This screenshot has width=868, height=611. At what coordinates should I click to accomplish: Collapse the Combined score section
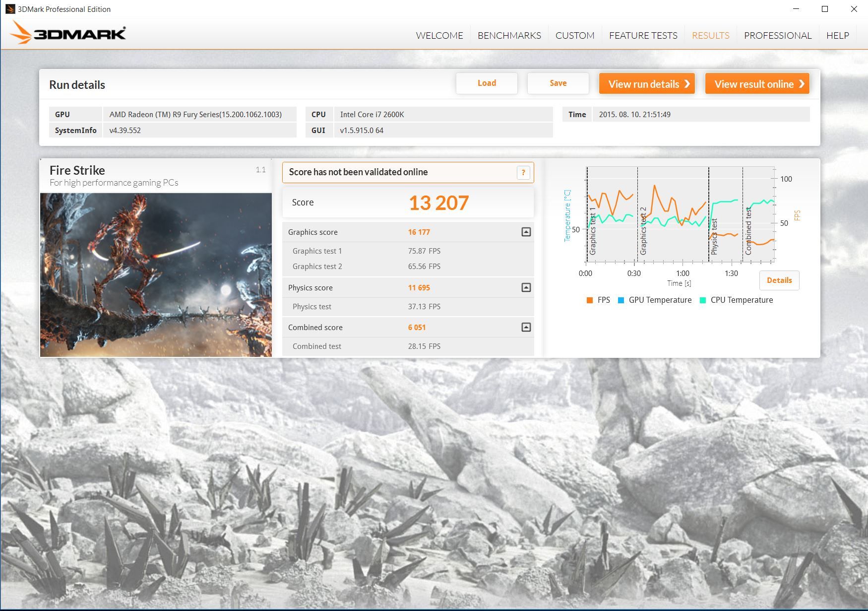tap(526, 327)
